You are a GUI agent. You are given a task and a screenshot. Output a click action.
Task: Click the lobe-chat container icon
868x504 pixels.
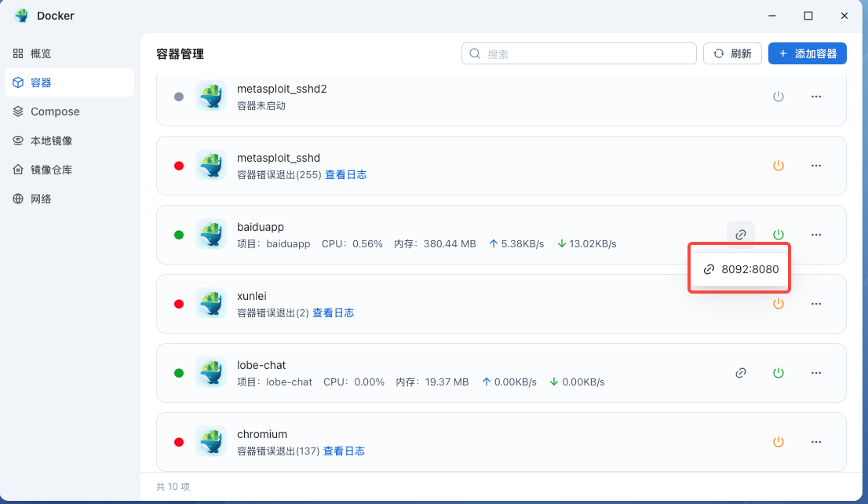[211, 372]
